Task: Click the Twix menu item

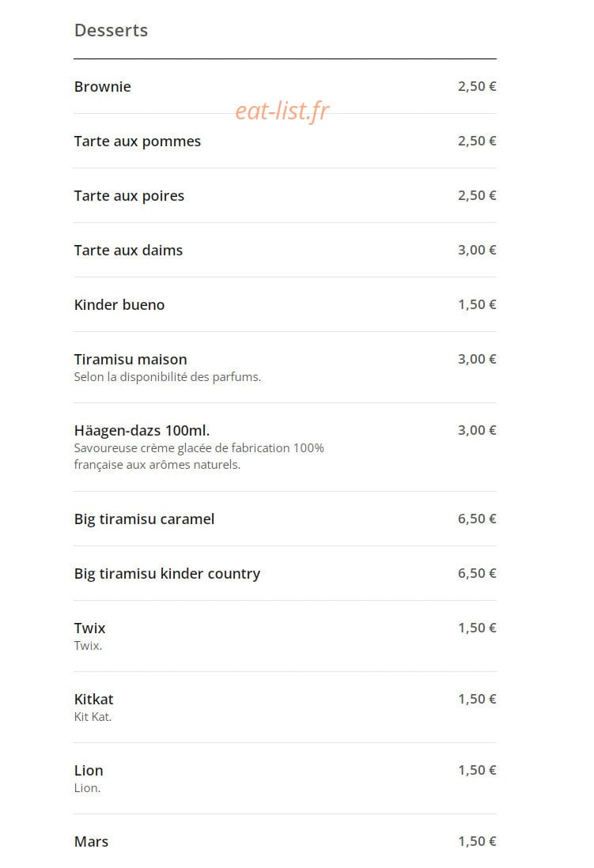Action: pos(285,636)
